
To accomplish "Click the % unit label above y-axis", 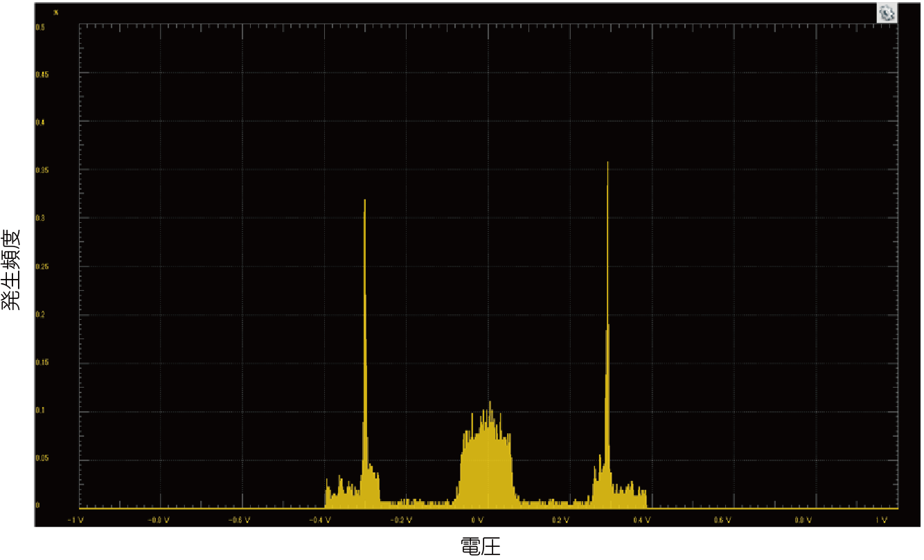I will point(56,12).
